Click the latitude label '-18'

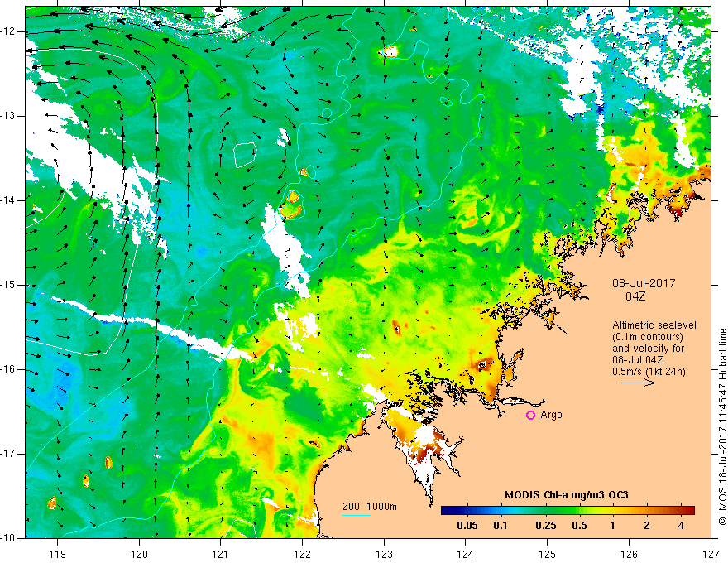(8, 538)
